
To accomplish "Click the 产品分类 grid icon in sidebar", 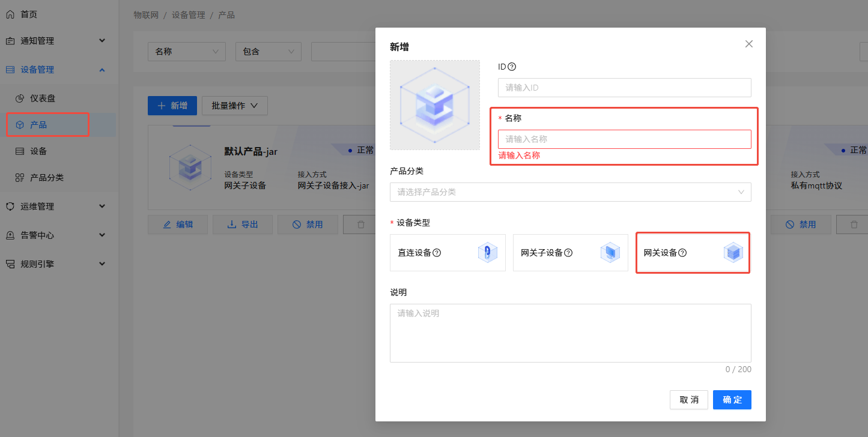I will (x=20, y=178).
